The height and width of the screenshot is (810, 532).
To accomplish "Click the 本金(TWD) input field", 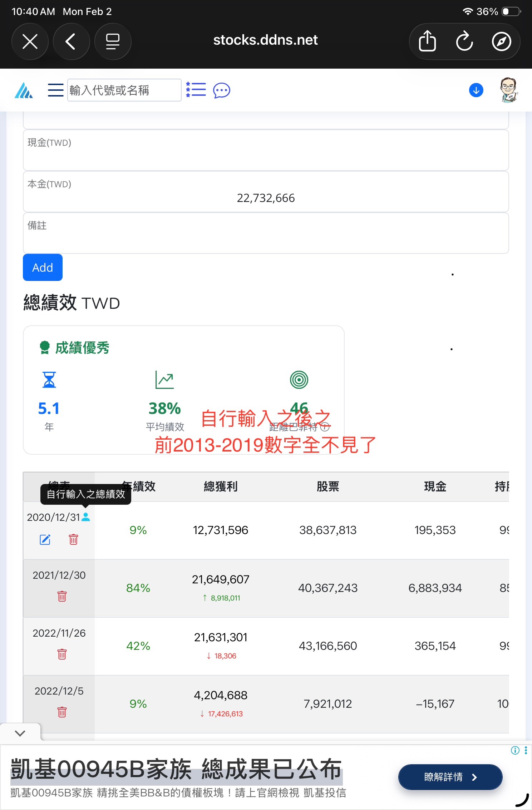I will 266,197.
